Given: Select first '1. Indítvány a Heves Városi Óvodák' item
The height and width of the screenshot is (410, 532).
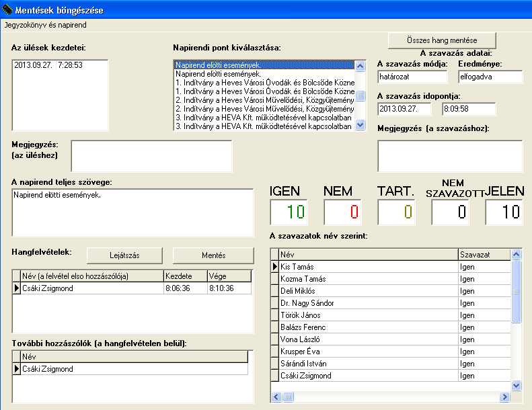Looking at the screenshot, I should (x=264, y=83).
